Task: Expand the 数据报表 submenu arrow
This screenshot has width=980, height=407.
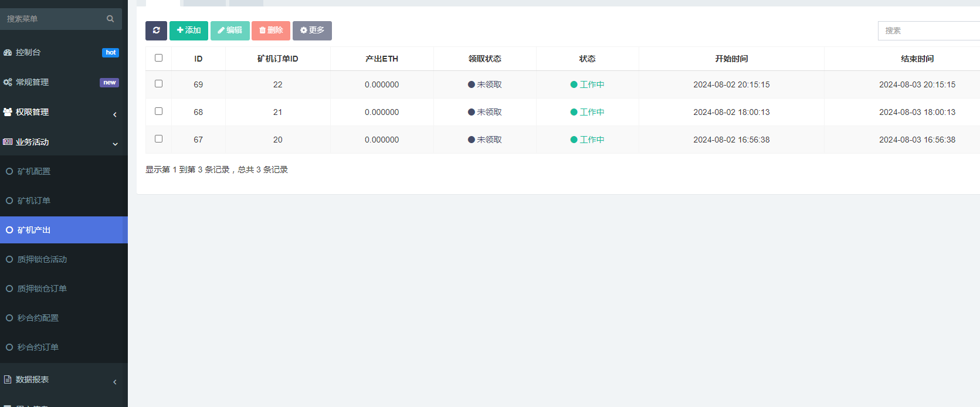Action: click(x=115, y=382)
